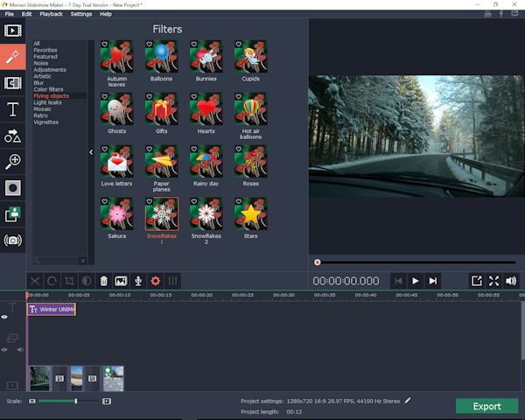The image size is (525, 420).
Task: Open Audio properties equalizer icon
Action: coord(172,281)
